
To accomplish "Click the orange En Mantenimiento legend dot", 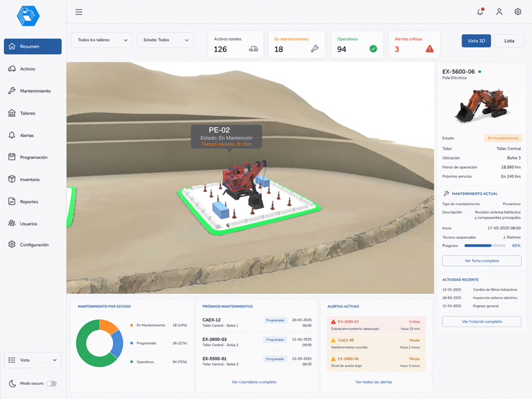I will pos(132,325).
